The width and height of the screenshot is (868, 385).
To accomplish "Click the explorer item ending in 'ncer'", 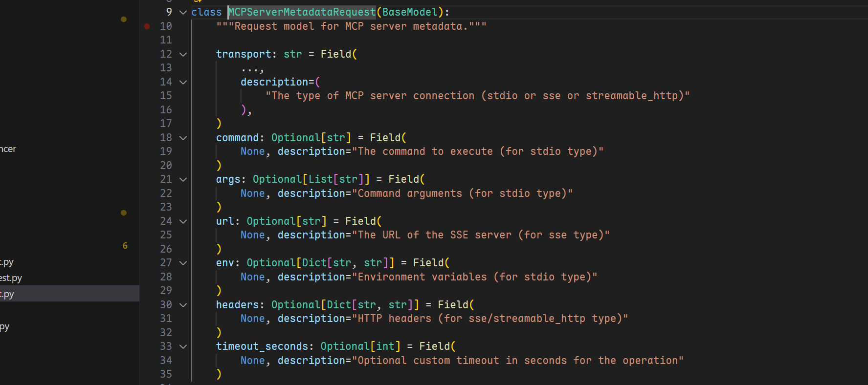I will click(8, 149).
